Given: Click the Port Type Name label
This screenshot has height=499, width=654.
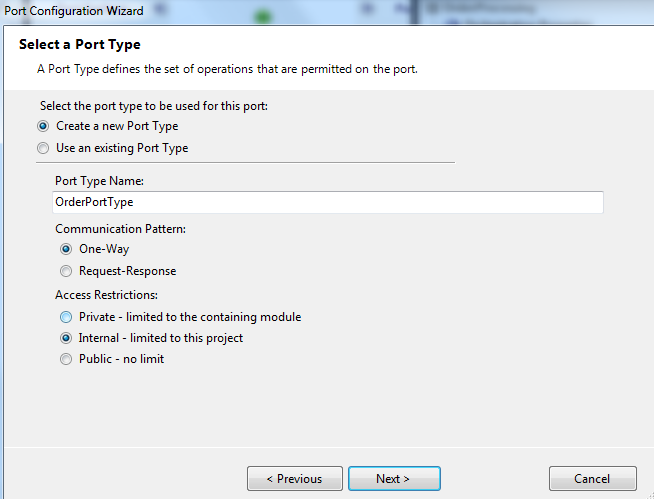Looking at the screenshot, I should point(100,181).
